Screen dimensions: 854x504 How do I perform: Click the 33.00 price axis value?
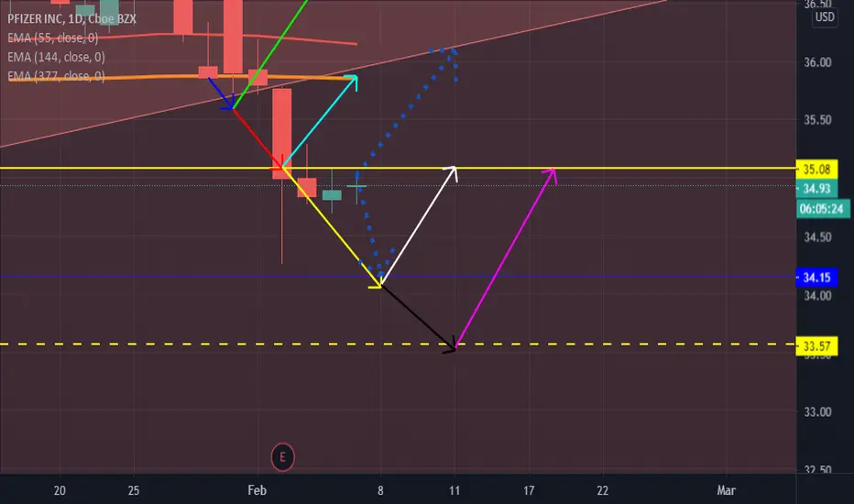817,412
